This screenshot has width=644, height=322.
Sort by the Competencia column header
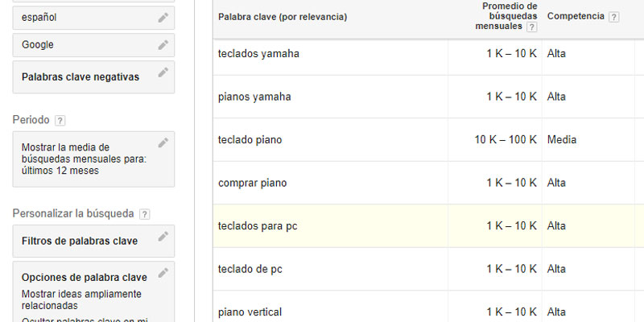coord(575,17)
